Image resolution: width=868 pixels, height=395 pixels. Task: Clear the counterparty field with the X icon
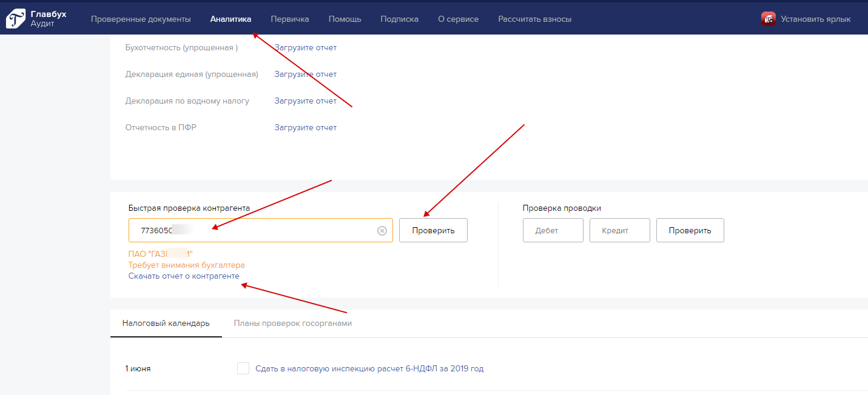pyautogui.click(x=382, y=231)
